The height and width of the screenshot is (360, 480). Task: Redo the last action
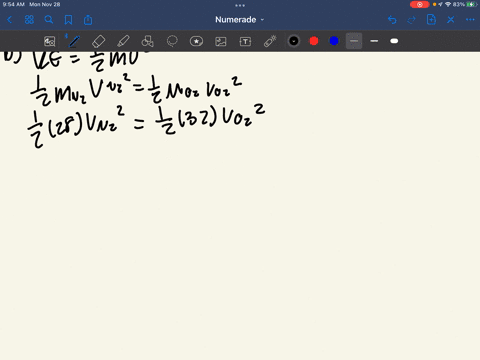(x=412, y=20)
